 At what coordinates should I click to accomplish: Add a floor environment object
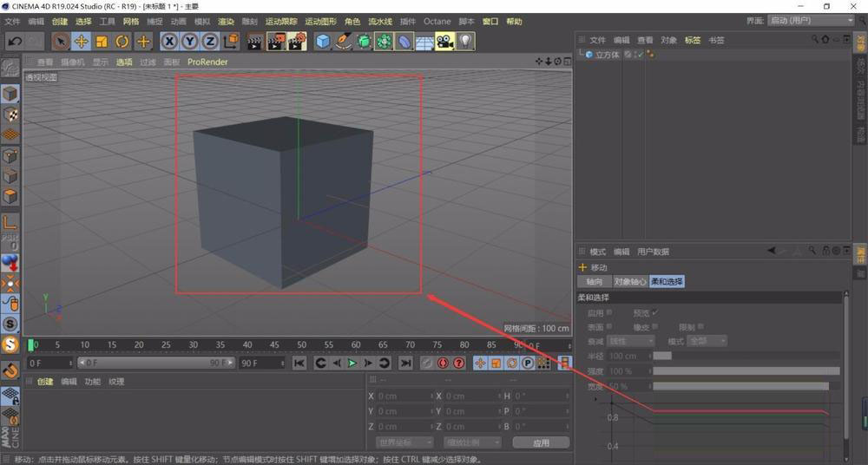point(424,42)
